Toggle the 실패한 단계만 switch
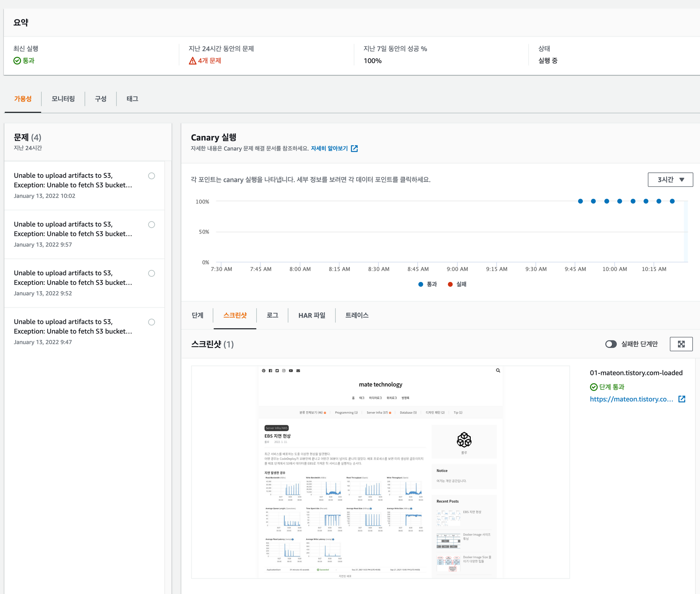 click(x=611, y=344)
